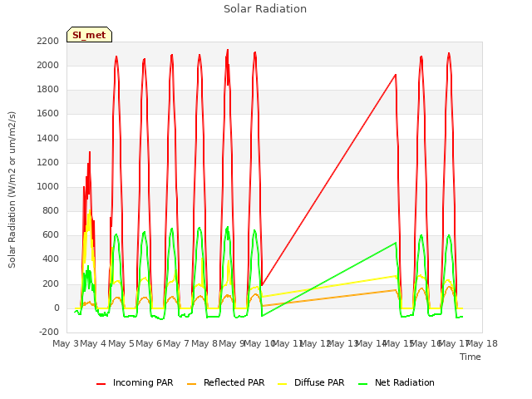Click the 1800 y-axis tick label

click(48, 89)
